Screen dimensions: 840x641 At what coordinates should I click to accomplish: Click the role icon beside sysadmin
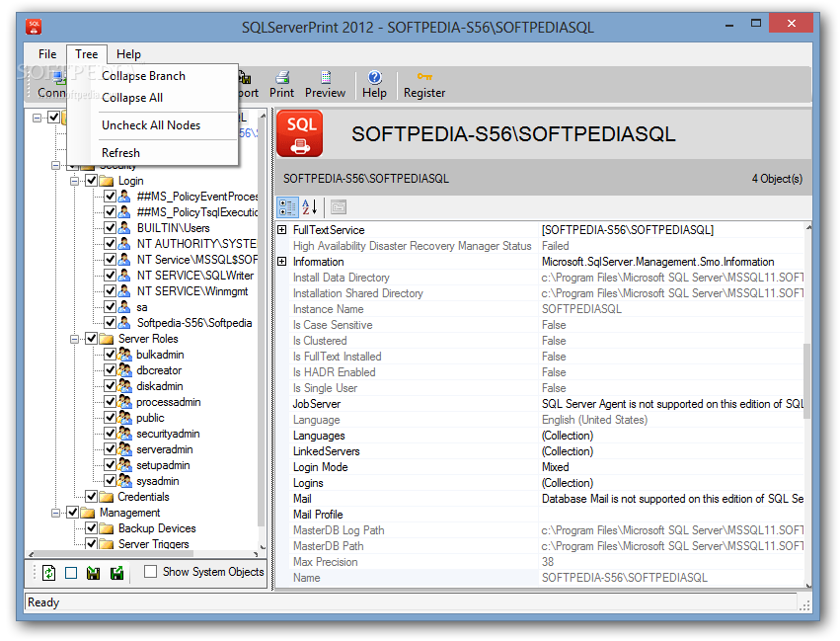pyautogui.click(x=124, y=481)
